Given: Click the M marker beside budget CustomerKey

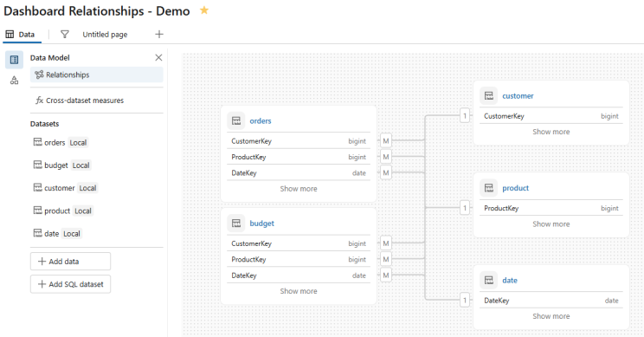Looking at the screenshot, I should click(x=386, y=243).
